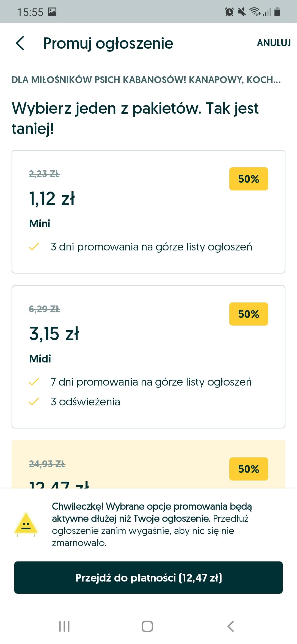Tap the yellow warning triangle icon

click(x=26, y=524)
